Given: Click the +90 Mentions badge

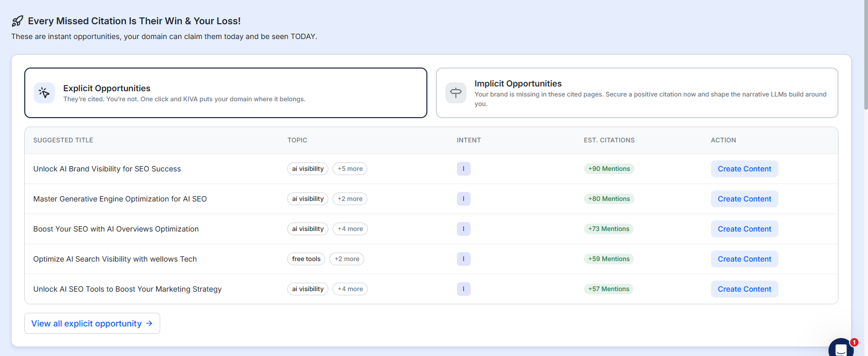Looking at the screenshot, I should pyautogui.click(x=609, y=169).
